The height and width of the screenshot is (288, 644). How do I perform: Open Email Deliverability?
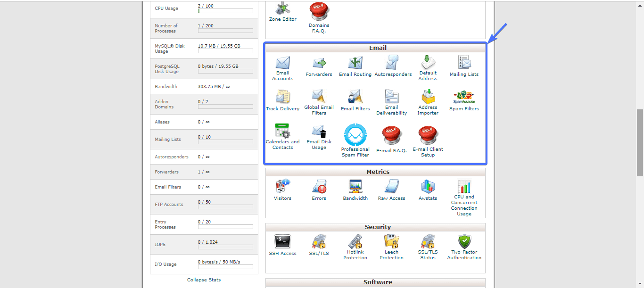point(392,102)
